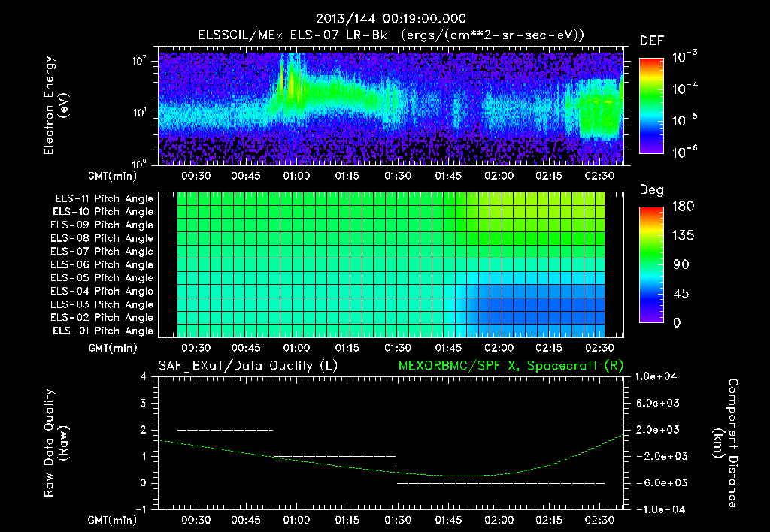Select the ELS-05 Pitch Angle row label
Screen dimensions: 770x532
tap(102, 278)
